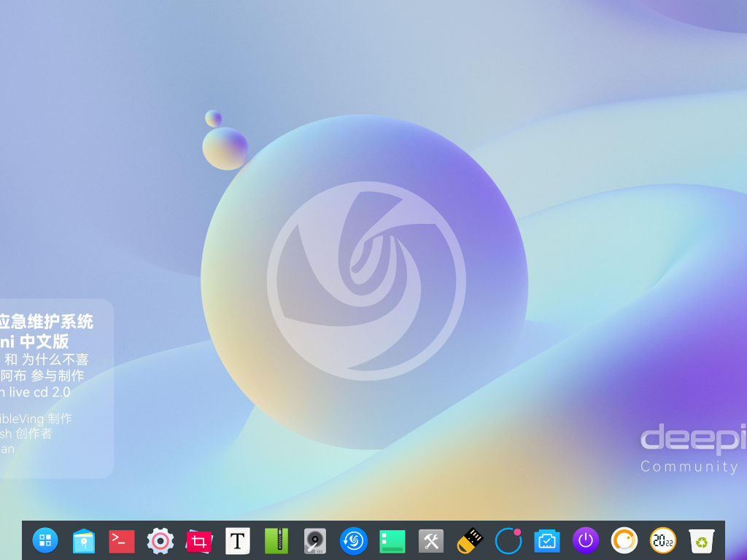Open the text editor T icon
This screenshot has height=560, width=747.
237,541
